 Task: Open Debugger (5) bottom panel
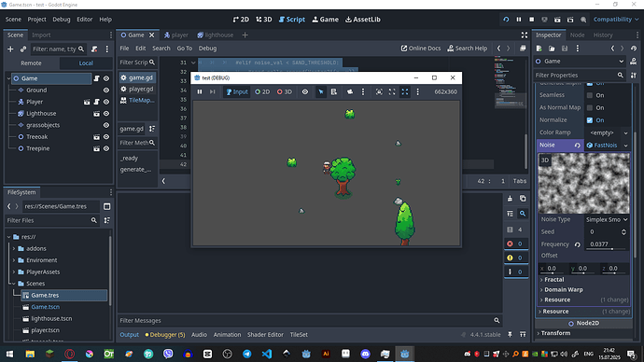165,335
